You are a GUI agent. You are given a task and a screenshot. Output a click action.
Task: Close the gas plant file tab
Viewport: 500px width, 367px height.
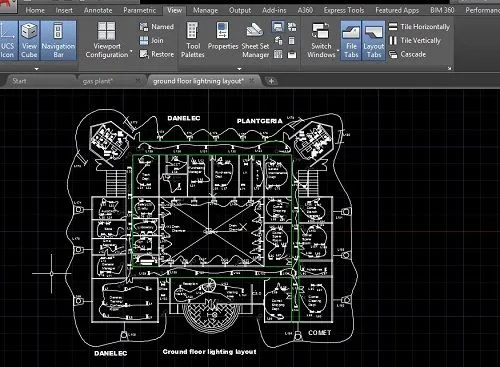click(x=138, y=80)
